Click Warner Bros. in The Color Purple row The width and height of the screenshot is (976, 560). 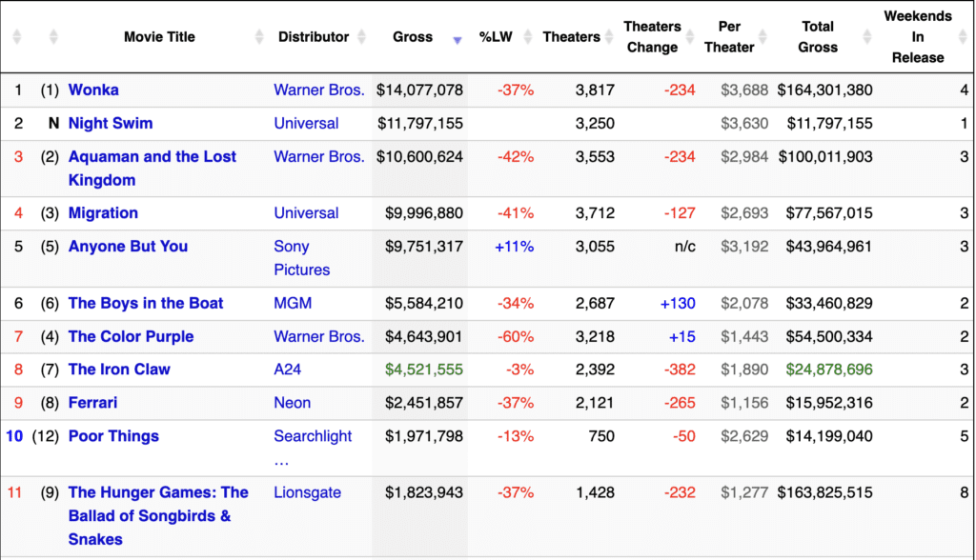point(318,336)
